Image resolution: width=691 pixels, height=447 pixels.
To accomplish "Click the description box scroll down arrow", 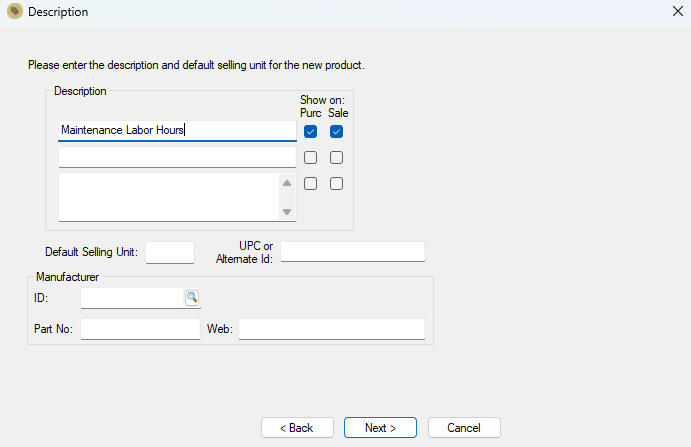I will coord(287,212).
